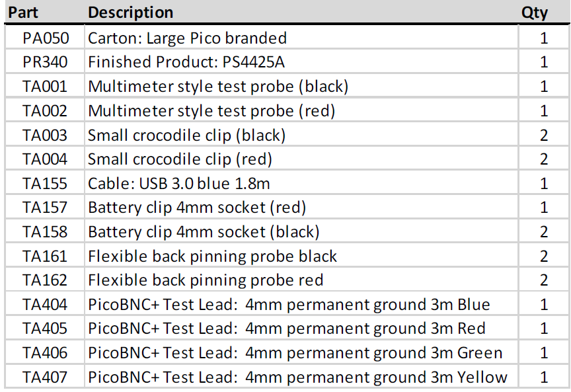The image size is (571, 392).
Task: Select the TA002 part cell
Action: pyautogui.click(x=45, y=110)
